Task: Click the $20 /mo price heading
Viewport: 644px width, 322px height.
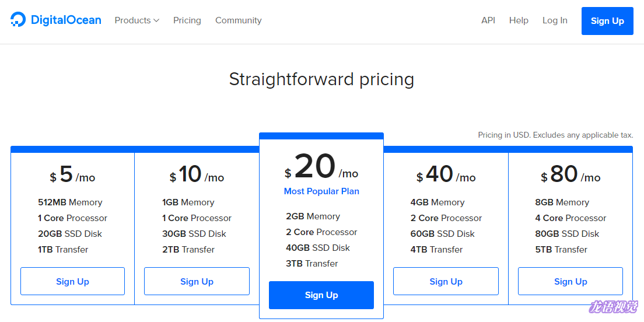Action: click(x=321, y=167)
